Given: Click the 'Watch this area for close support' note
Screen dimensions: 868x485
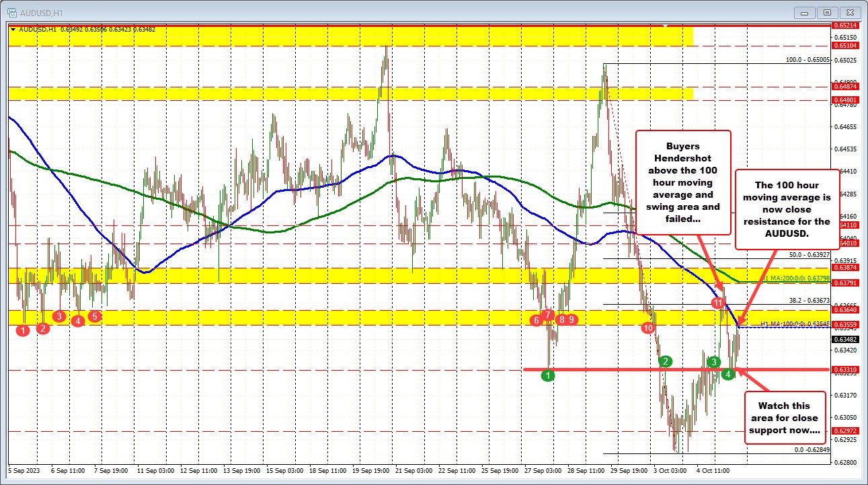Looking at the screenshot, I should 785,417.
